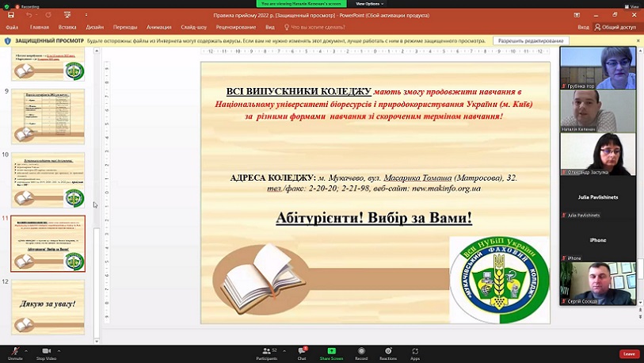Image resolution: width=644 pixels, height=363 pixels.
Task: Click the third participant's video tile
Action: tap(598, 155)
